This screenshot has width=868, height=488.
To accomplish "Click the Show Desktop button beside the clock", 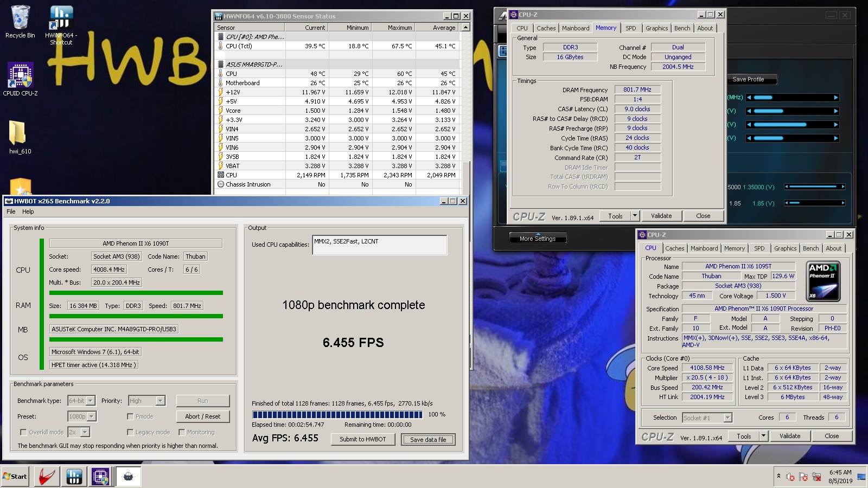I will point(863,477).
